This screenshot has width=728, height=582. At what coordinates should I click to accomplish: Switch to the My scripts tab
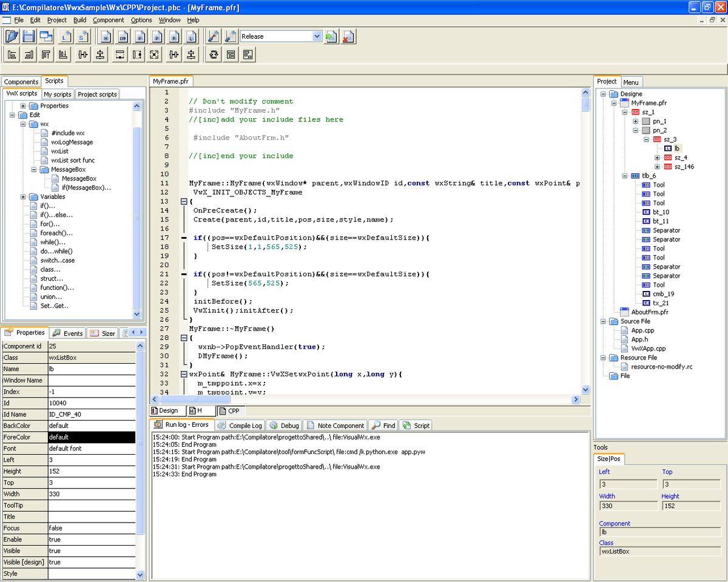(58, 95)
